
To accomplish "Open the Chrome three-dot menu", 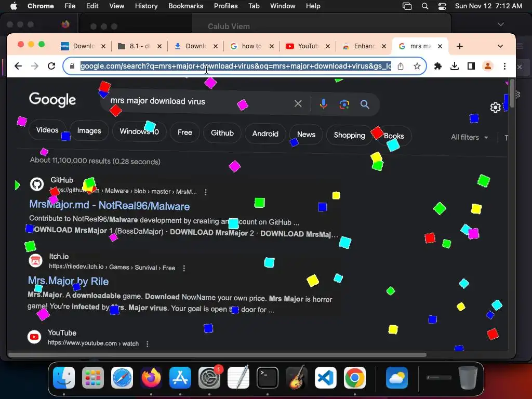I will click(504, 66).
